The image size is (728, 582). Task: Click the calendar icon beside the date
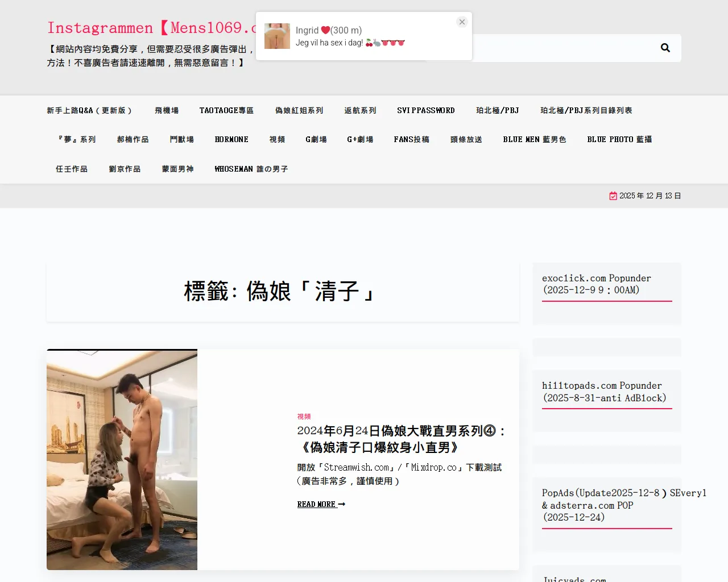tap(613, 196)
